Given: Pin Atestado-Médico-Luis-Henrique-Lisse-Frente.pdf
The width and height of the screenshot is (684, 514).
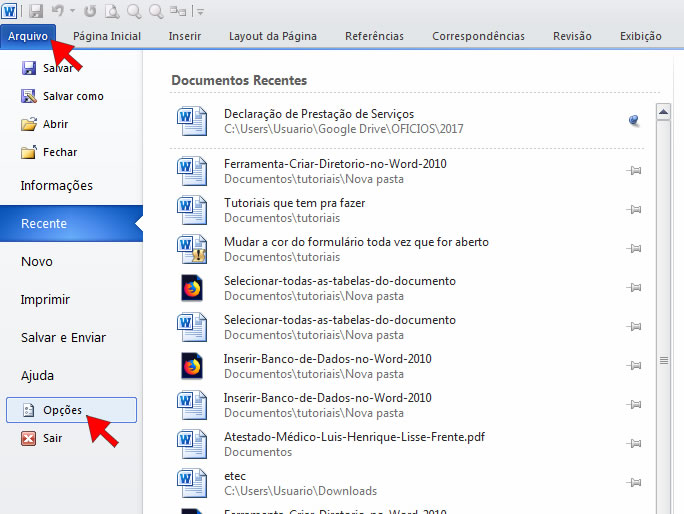Looking at the screenshot, I should [634, 444].
